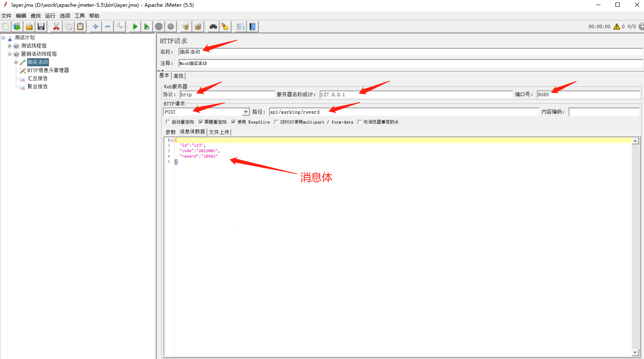This screenshot has height=359, width=644.
Task: Expand the 抽奖活动 tree node
Action: point(16,62)
